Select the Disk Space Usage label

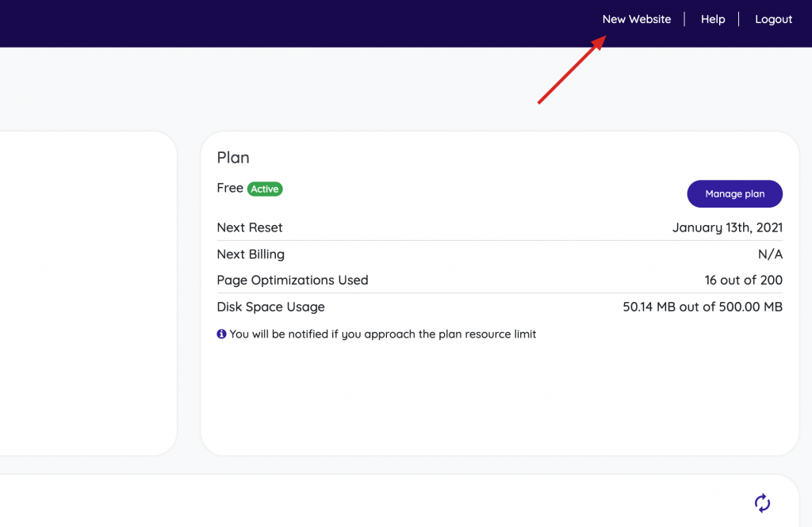click(x=270, y=307)
